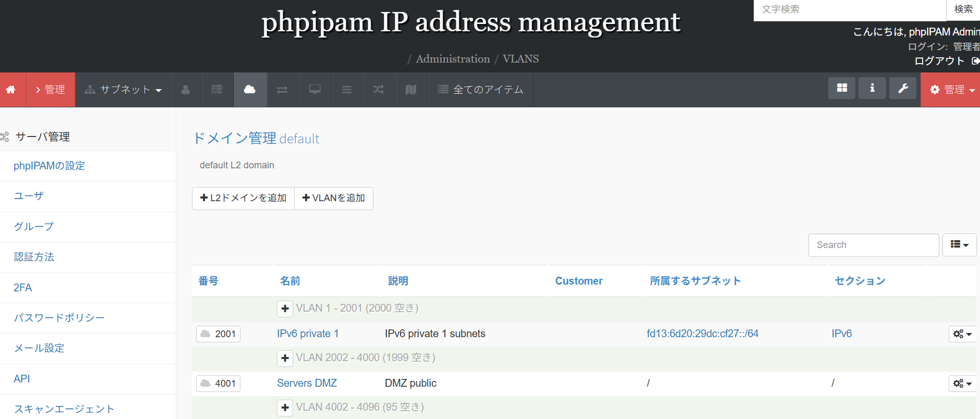This screenshot has height=419, width=980.
Task: Focus the 文字検索 search field
Action: [850, 9]
